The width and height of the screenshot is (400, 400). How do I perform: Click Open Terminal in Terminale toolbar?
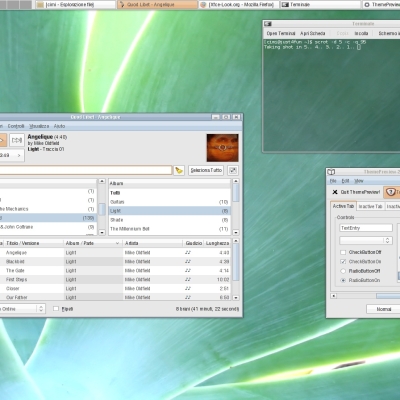coord(281,33)
